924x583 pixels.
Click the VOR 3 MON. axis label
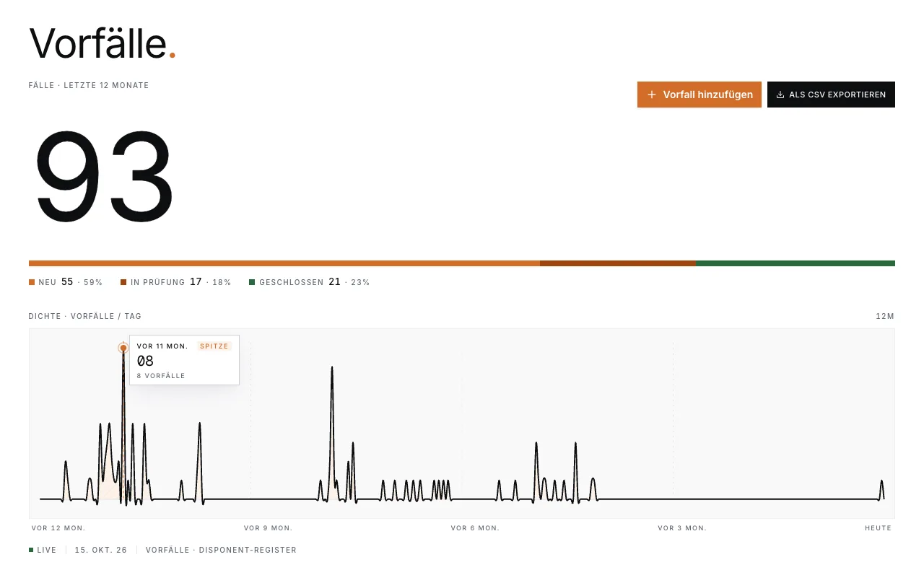pos(682,528)
